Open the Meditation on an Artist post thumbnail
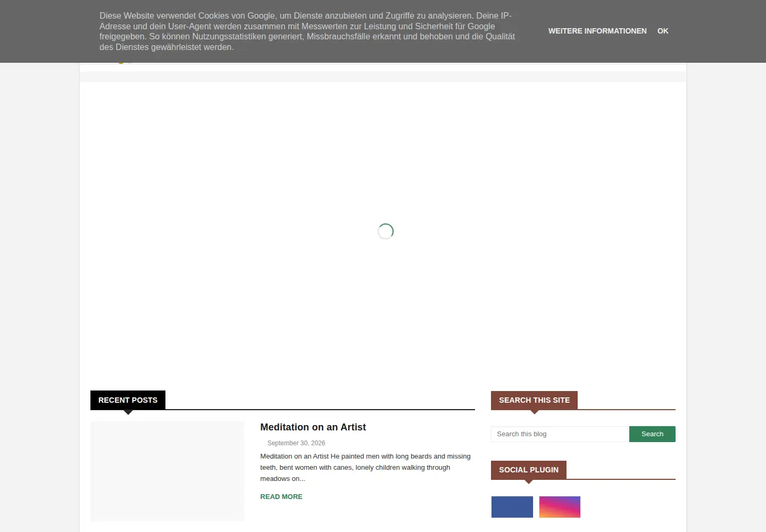 [x=168, y=471]
